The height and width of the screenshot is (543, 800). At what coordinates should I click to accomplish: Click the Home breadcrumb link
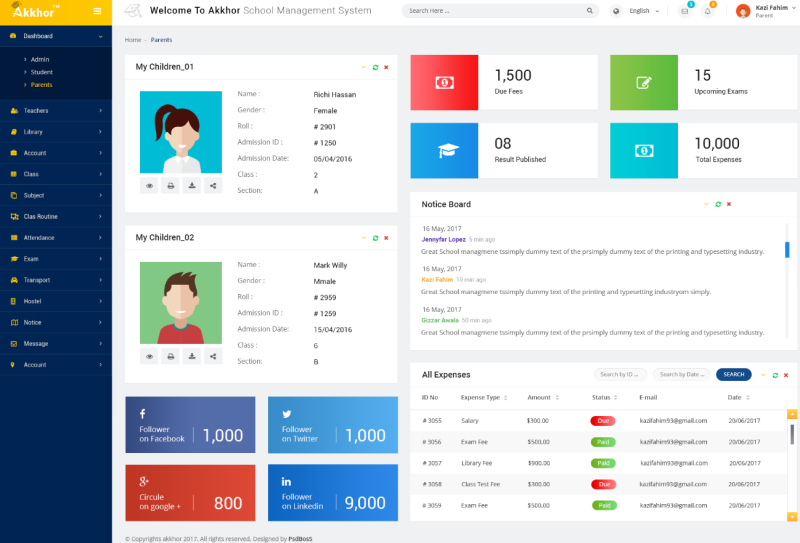point(132,40)
